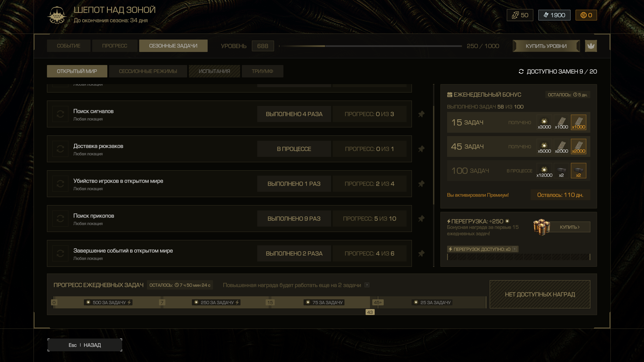
Task: Click the Осталось: 5 дн. weekly timer
Action: (x=568, y=95)
